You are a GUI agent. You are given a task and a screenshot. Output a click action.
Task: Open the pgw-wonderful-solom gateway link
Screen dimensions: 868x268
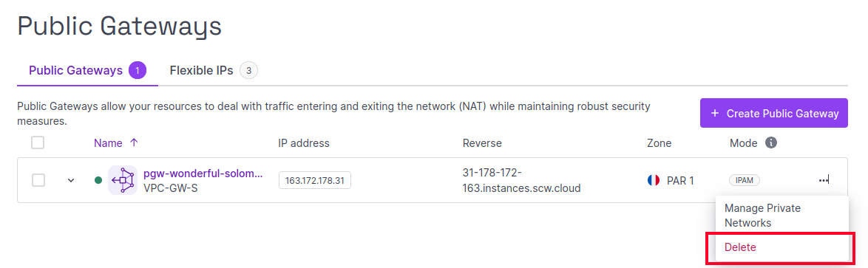click(x=203, y=173)
